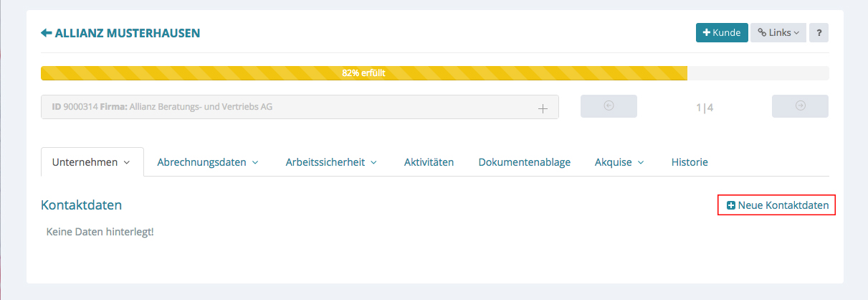Open help via the question mark button

tap(819, 33)
